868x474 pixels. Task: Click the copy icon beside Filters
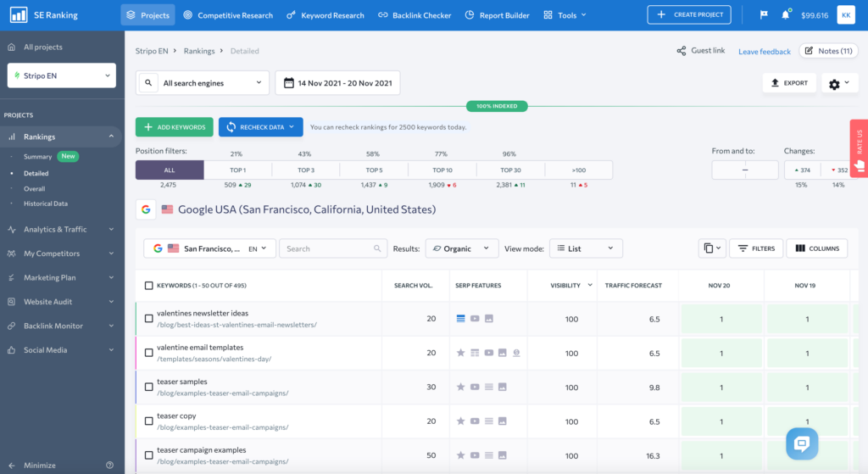click(709, 248)
